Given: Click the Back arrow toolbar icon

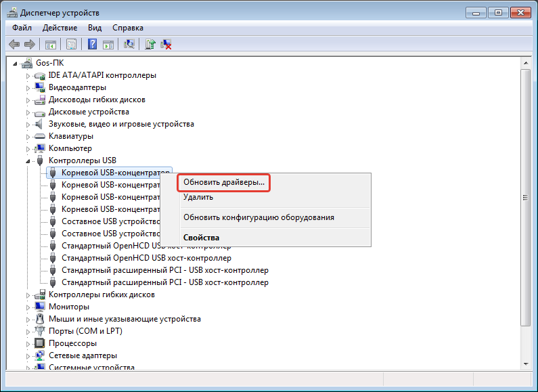Looking at the screenshot, I should [x=14, y=44].
